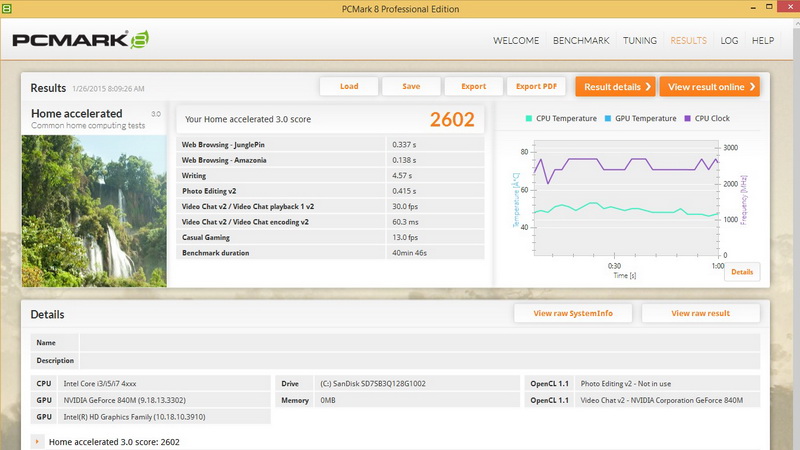Click View raw result

point(701,313)
